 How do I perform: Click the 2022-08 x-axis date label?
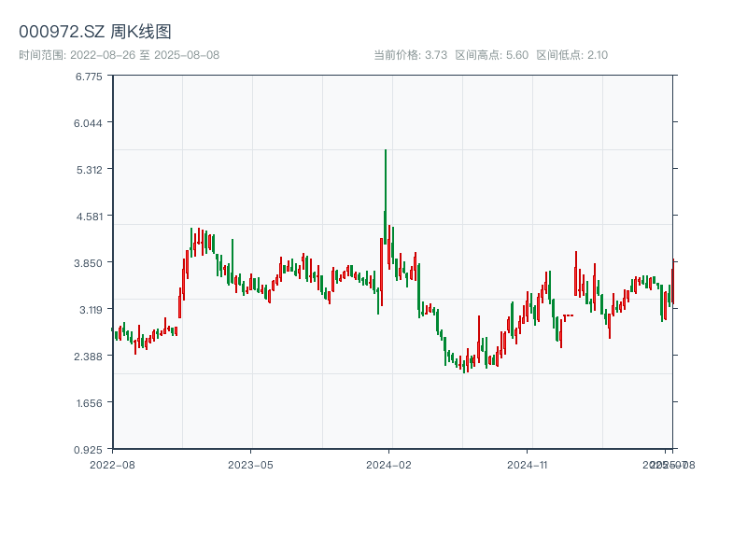112,464
